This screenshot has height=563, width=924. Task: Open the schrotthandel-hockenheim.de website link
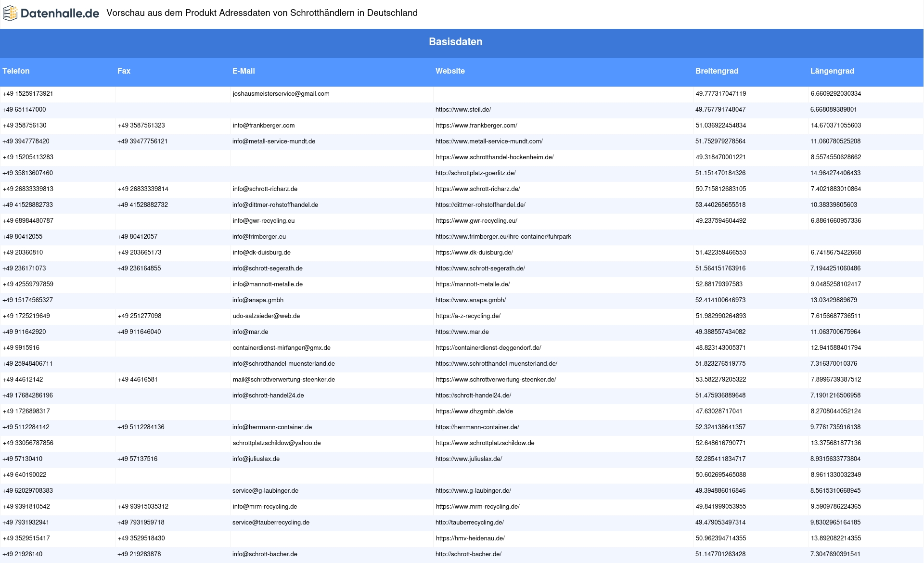point(495,157)
